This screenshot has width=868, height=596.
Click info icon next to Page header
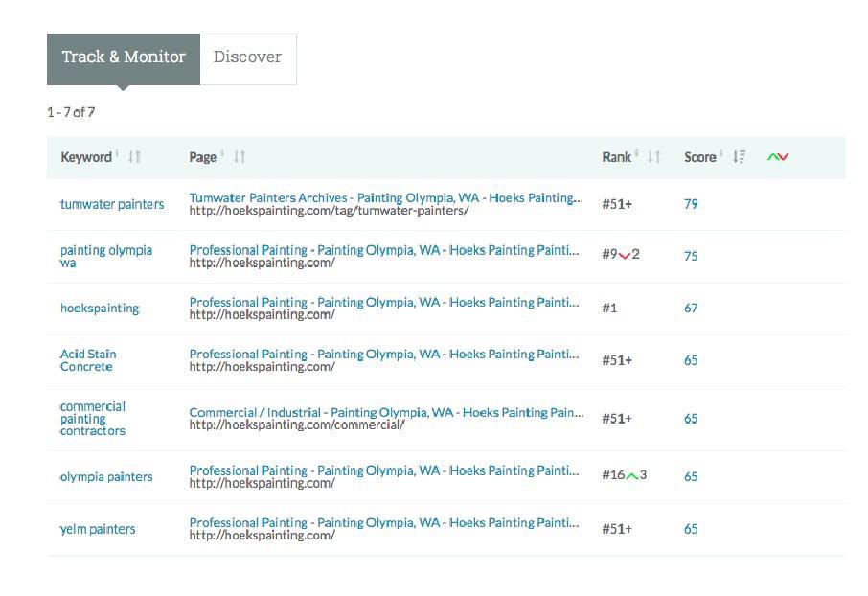click(x=223, y=154)
